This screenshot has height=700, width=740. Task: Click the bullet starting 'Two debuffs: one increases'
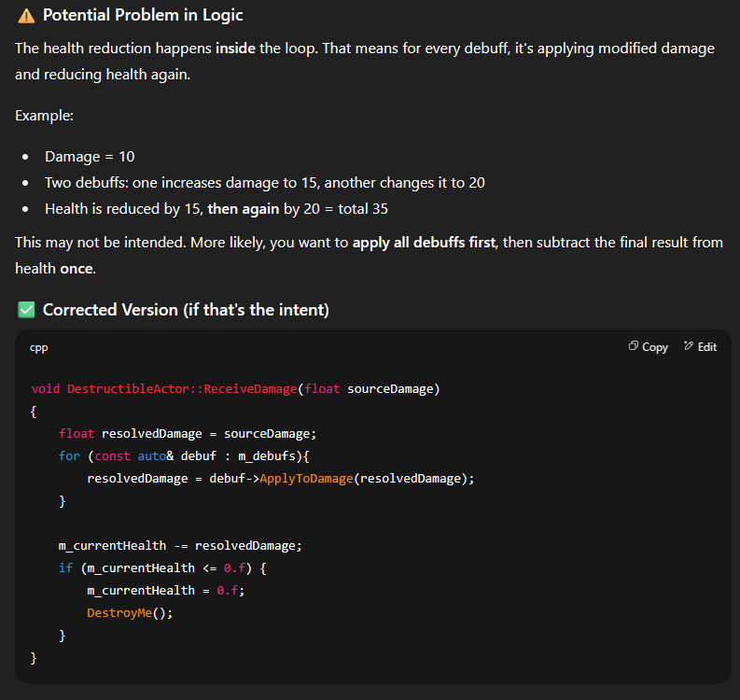(x=265, y=183)
